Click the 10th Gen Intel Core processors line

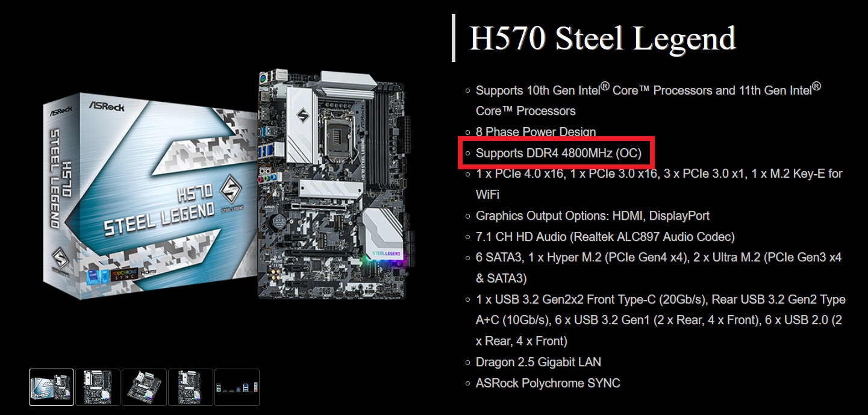(x=649, y=99)
